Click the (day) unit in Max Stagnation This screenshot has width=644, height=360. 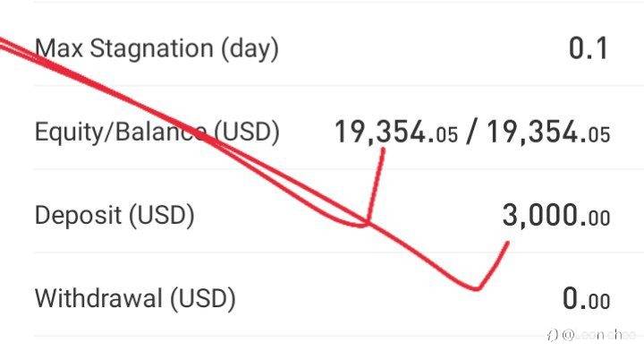[x=250, y=49]
